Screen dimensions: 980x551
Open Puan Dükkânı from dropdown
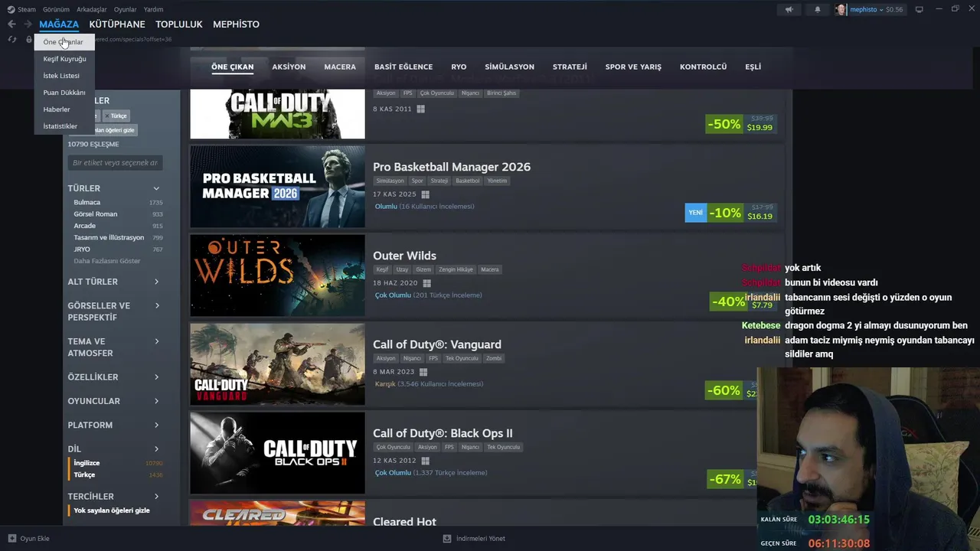point(64,93)
